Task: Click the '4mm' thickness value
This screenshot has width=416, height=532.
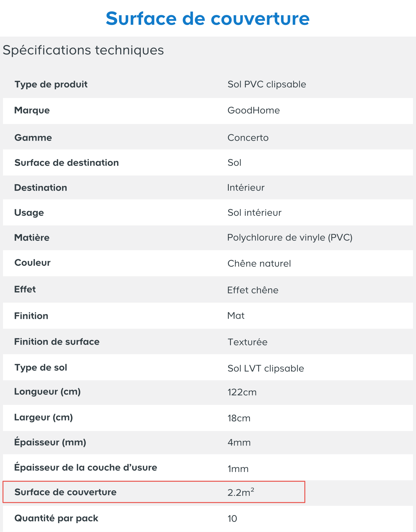Action: (x=239, y=443)
